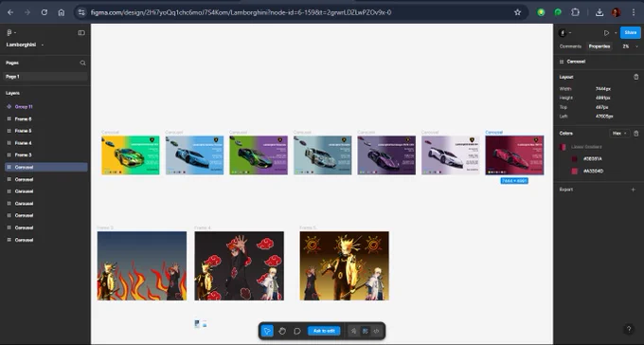Screen dimensions: 644x345
Task: Reload the browser page
Action: coord(45,12)
